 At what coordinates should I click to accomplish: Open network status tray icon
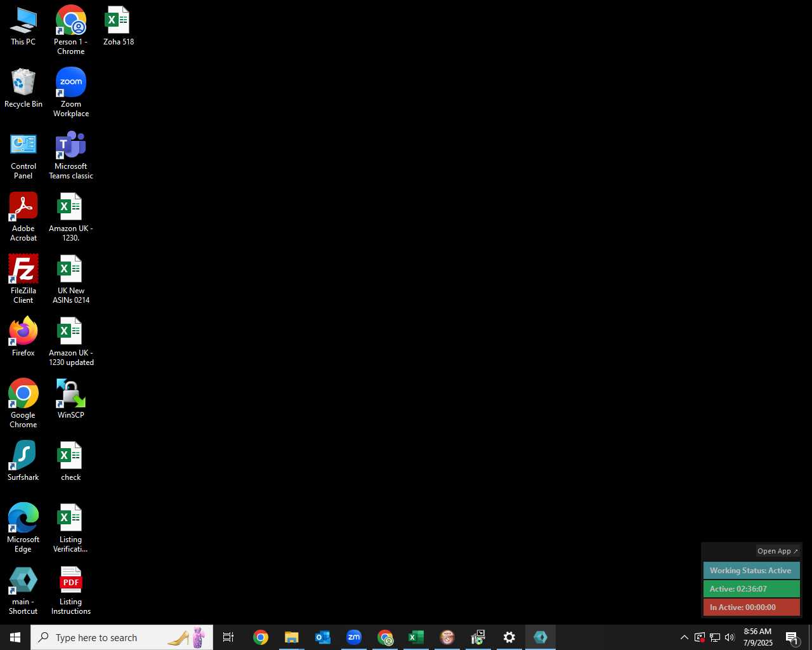(715, 637)
